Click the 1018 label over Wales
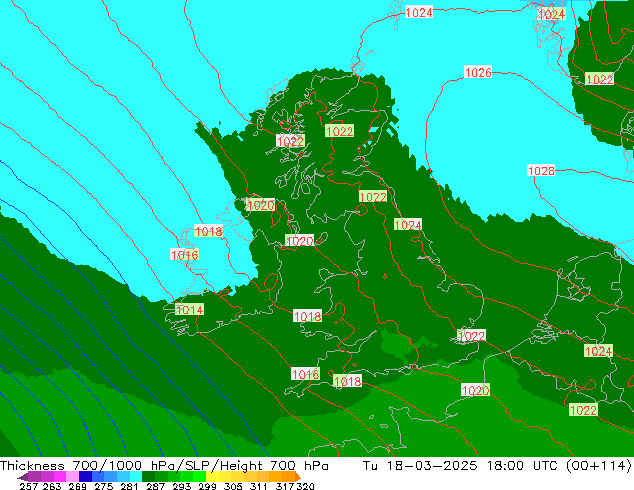This screenshot has width=634, height=490. point(307,316)
